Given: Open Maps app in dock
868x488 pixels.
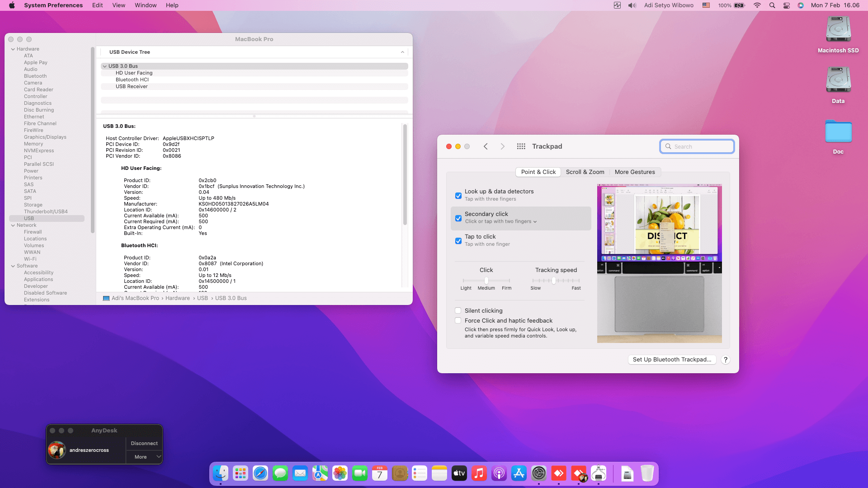Looking at the screenshot, I should (320, 473).
